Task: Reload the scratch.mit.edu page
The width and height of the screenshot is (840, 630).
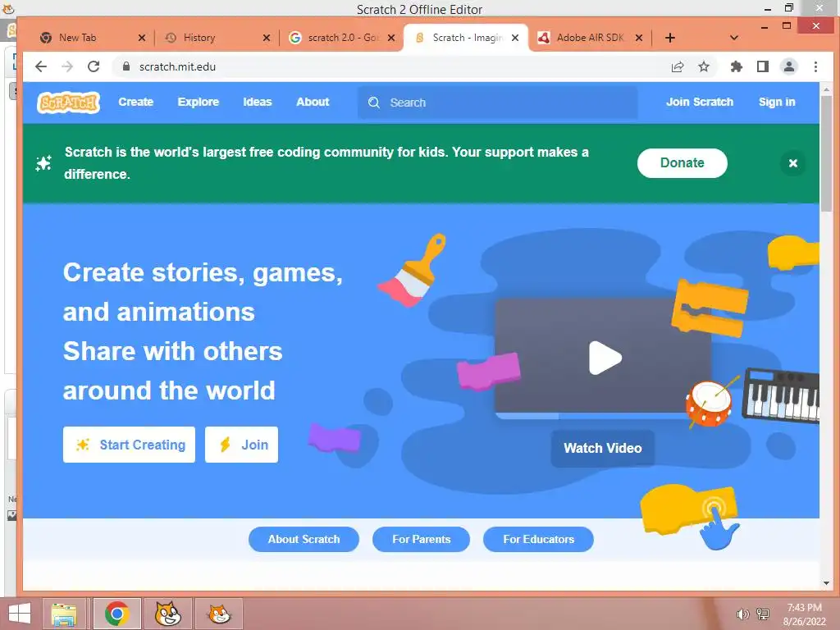Action: click(x=94, y=66)
